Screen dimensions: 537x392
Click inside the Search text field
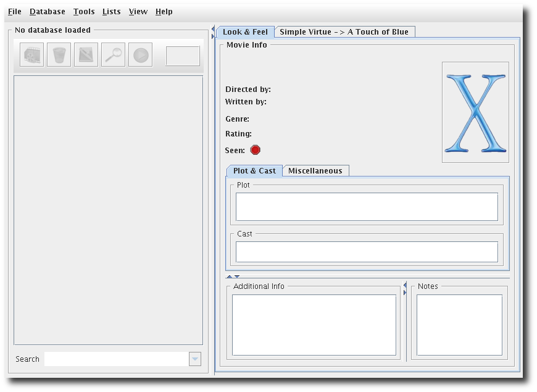117,359
